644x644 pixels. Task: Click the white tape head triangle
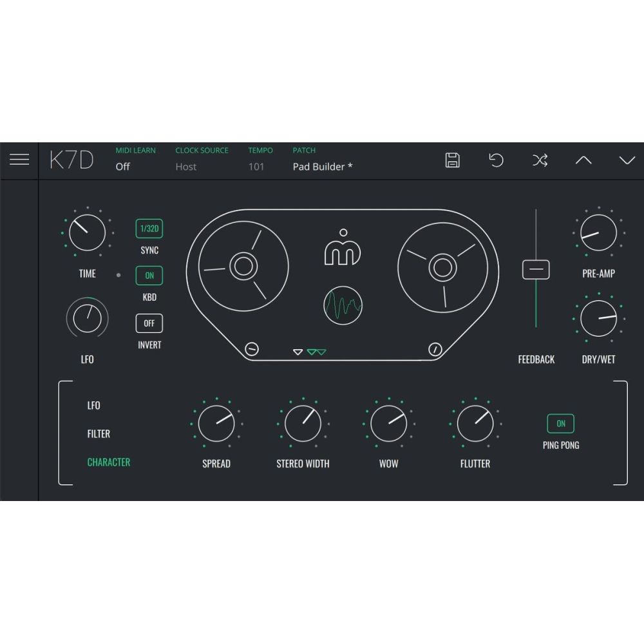point(298,352)
